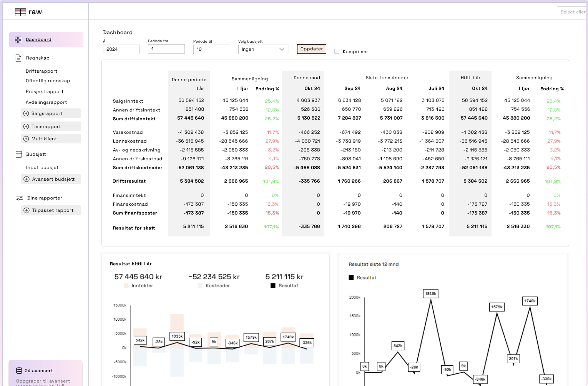Click the Sep 24 column header

tap(352, 88)
